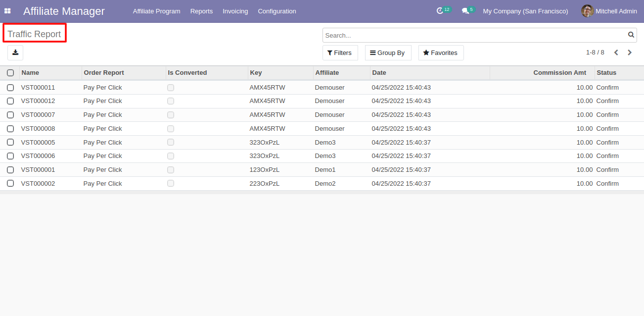
Task: Click the search magnifier icon
Action: tap(631, 35)
